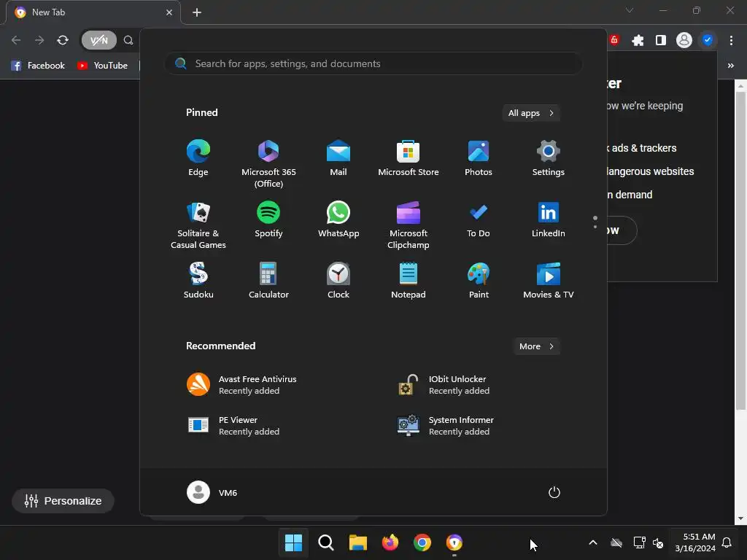The image size is (747, 560).
Task: Launch WhatsApp
Action: (338, 220)
